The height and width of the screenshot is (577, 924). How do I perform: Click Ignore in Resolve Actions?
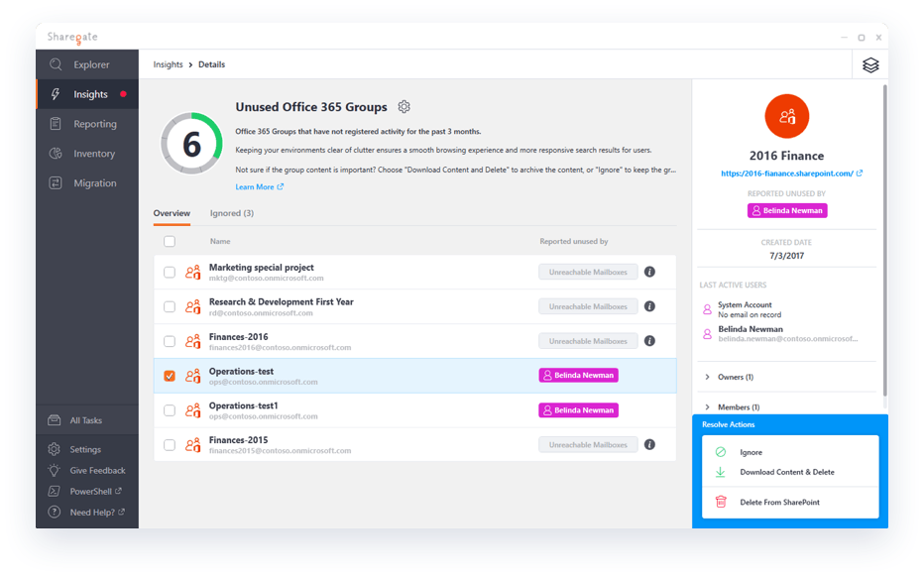pos(751,452)
